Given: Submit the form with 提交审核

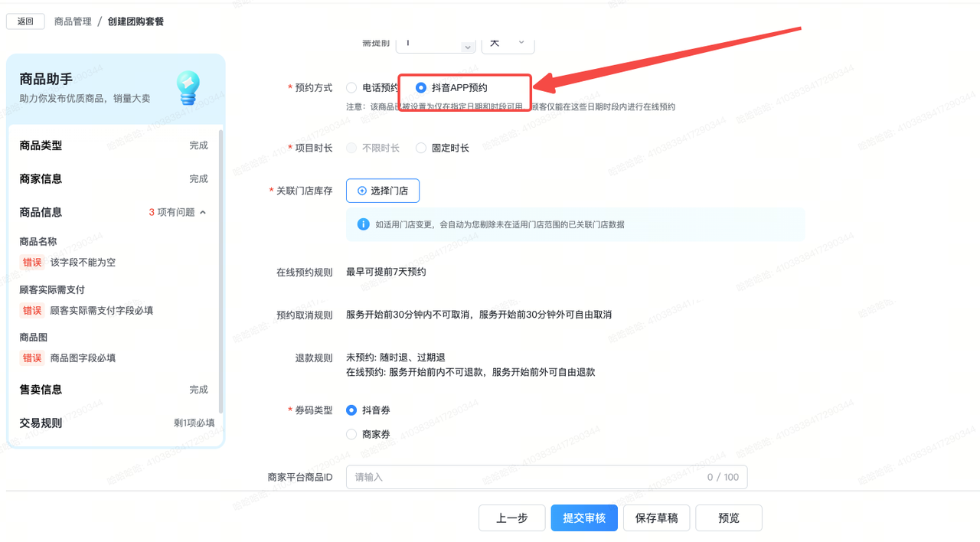Looking at the screenshot, I should pos(584,518).
